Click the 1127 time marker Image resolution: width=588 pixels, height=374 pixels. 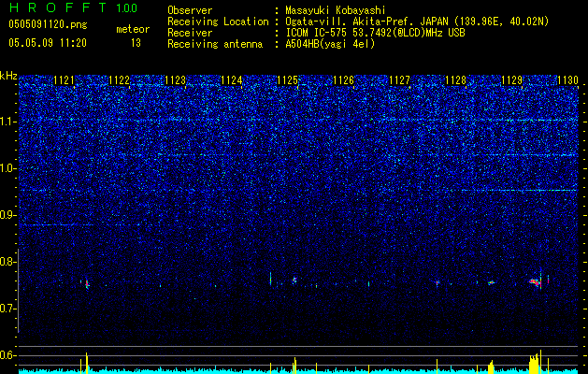pyautogui.click(x=400, y=79)
